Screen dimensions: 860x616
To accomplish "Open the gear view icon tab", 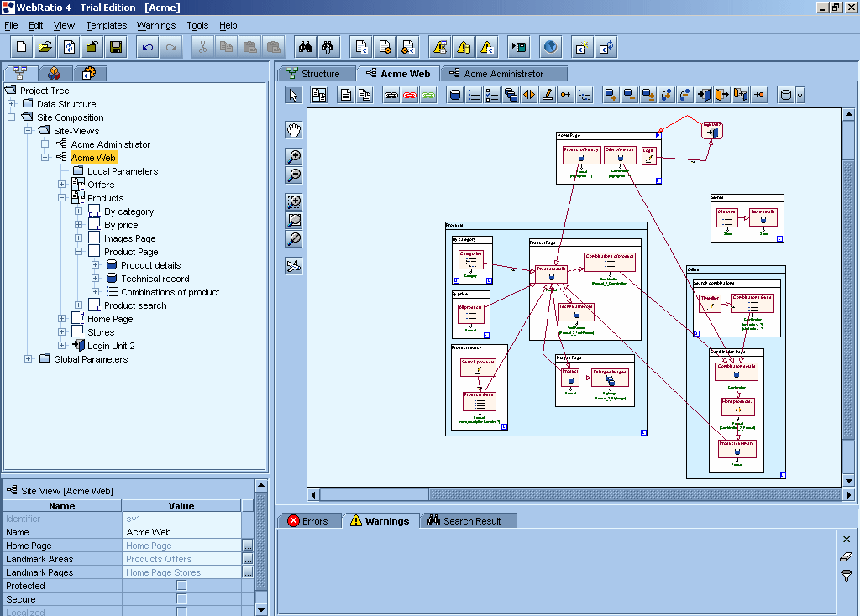I will 88,73.
